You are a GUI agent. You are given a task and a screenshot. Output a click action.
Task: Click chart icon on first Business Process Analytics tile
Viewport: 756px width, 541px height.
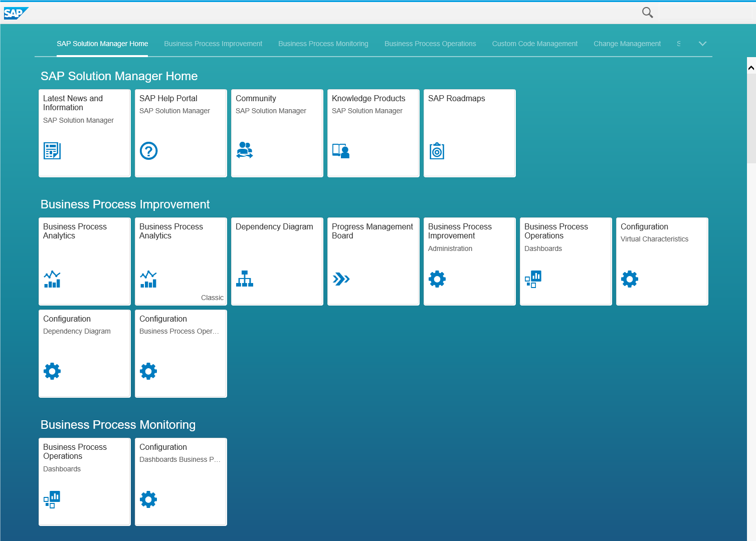[52, 279]
